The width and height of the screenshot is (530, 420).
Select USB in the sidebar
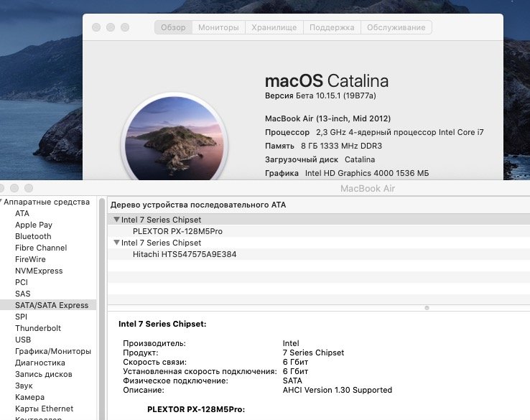23,340
